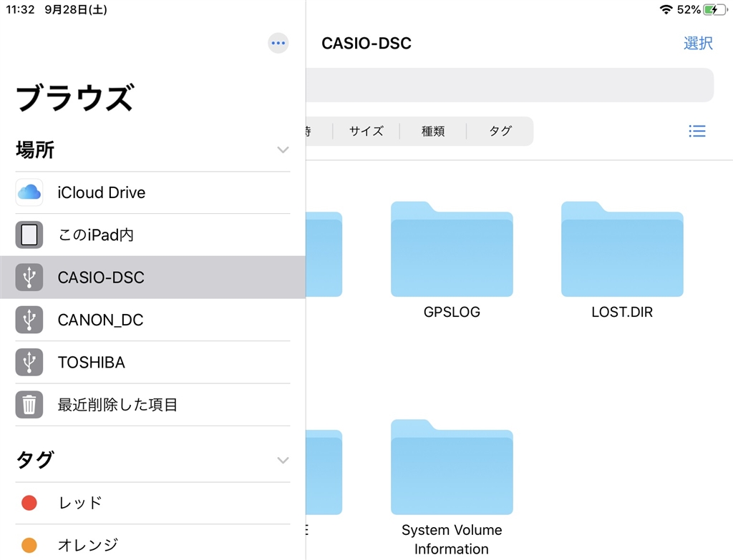The image size is (733, 560).
Task: Check the battery status icon
Action: pyautogui.click(x=716, y=9)
